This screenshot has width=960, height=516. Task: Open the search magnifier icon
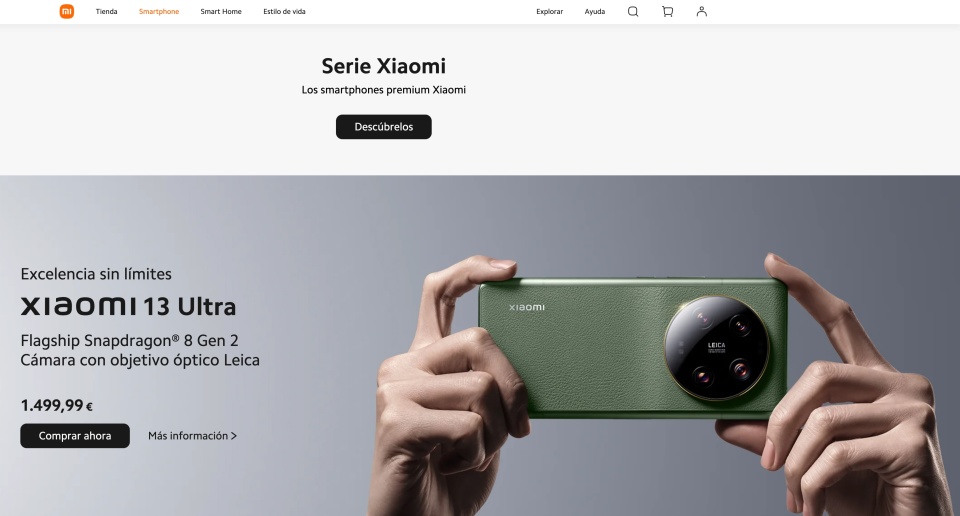[633, 11]
